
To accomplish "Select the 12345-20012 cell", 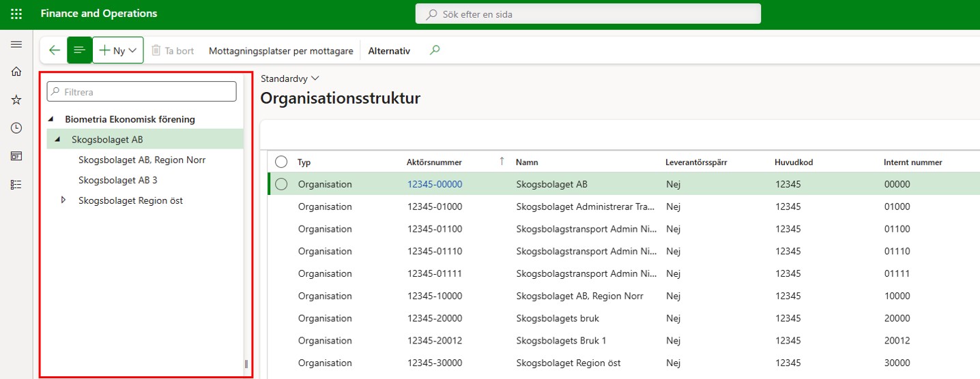I will point(435,341).
